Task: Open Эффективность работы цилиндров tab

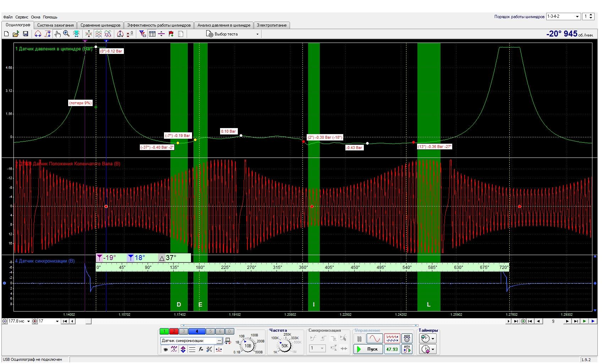Action: pos(159,25)
